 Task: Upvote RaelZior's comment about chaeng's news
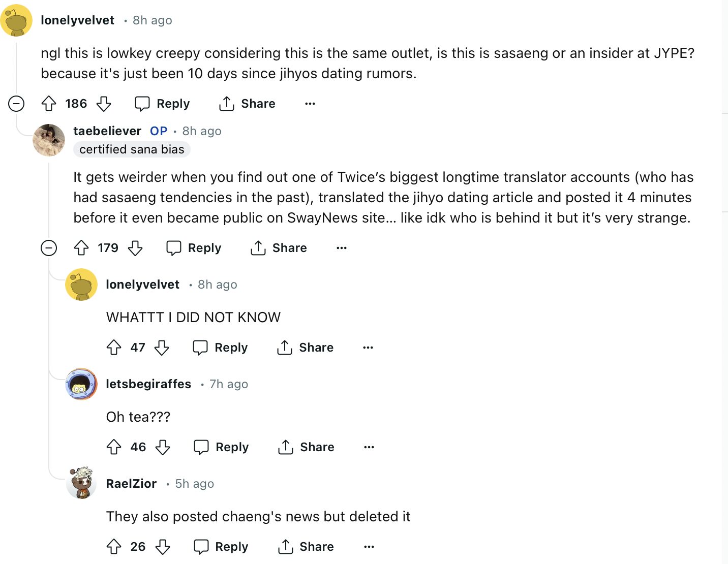pyautogui.click(x=114, y=547)
